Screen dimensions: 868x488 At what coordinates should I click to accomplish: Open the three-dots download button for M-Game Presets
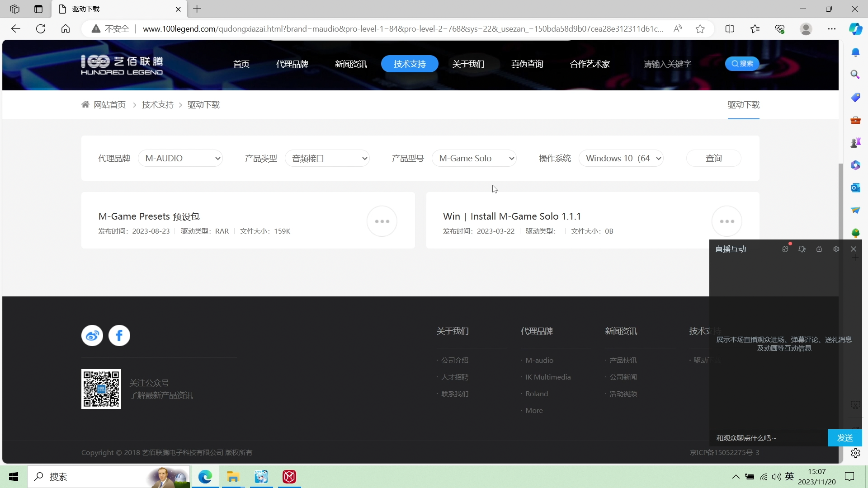382,221
